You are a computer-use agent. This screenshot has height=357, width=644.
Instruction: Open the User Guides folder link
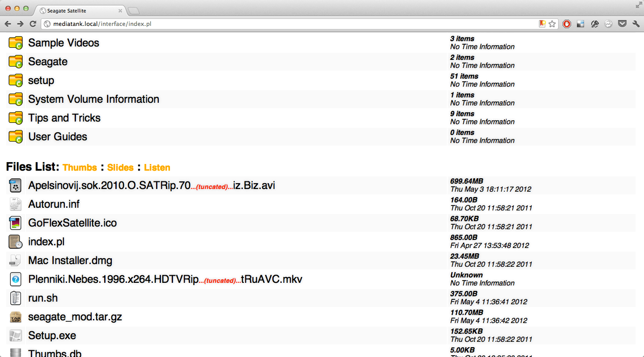(x=58, y=137)
